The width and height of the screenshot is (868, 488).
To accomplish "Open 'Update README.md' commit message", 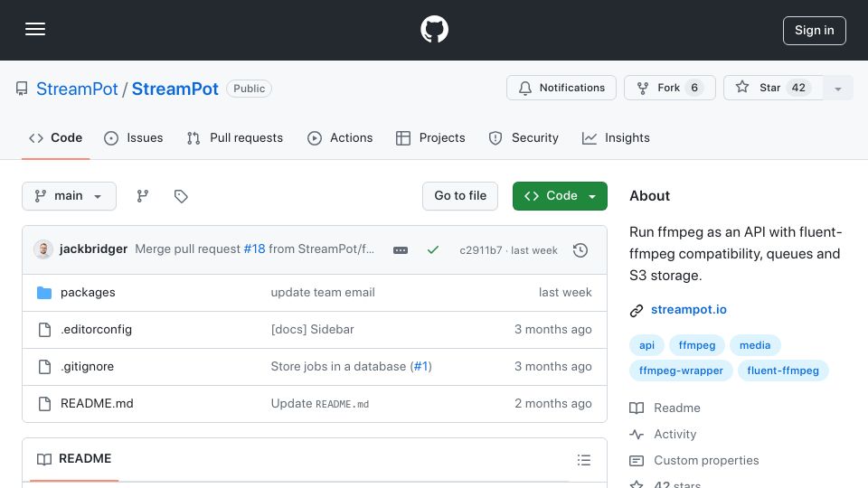I will pos(320,403).
